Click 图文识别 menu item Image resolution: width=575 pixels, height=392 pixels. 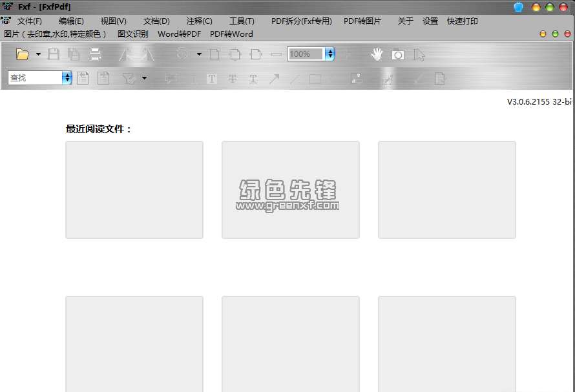pos(132,34)
